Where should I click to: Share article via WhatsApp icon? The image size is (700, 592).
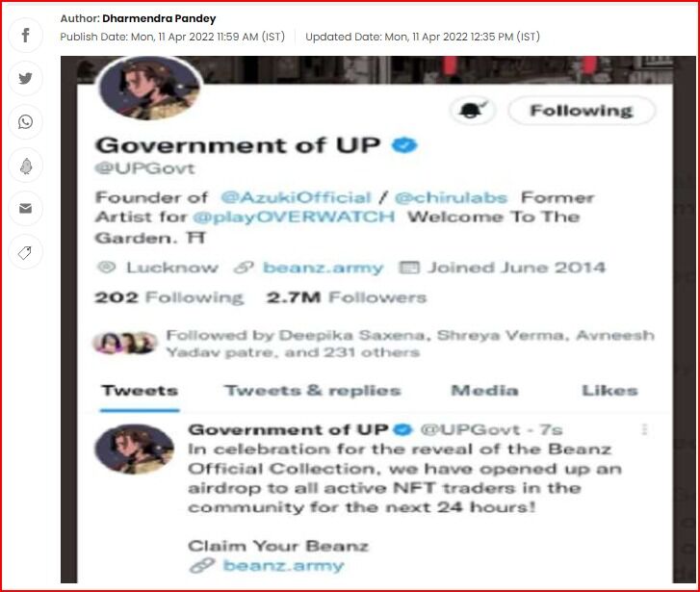25,122
